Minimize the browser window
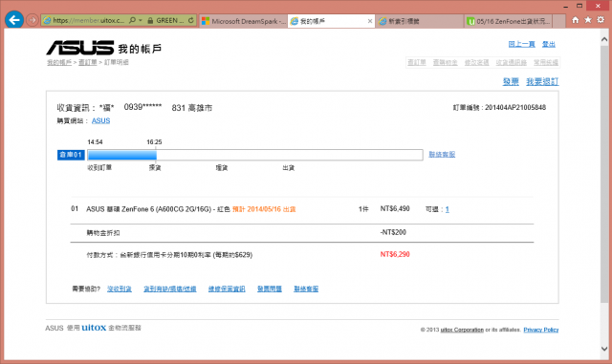 click(x=565, y=6)
